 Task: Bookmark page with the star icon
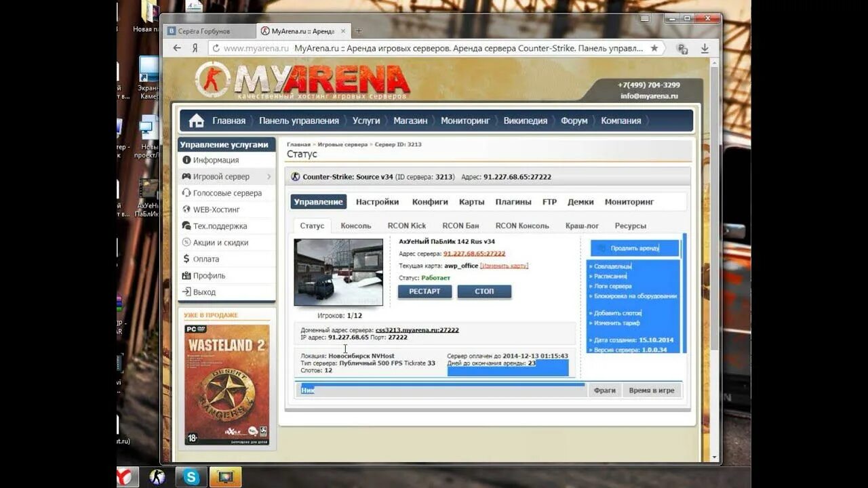[654, 48]
